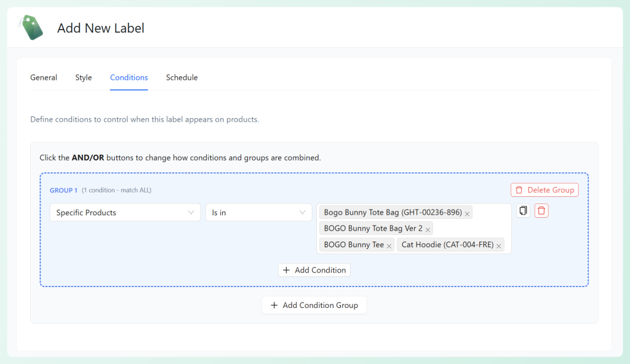The image size is (630, 364).
Task: Open the Schedule tab
Action: (x=181, y=77)
